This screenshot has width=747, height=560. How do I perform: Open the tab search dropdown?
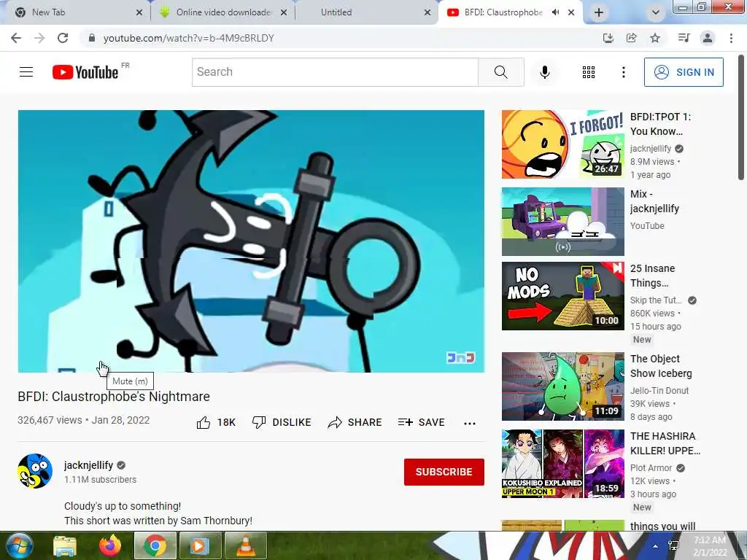pyautogui.click(x=656, y=12)
